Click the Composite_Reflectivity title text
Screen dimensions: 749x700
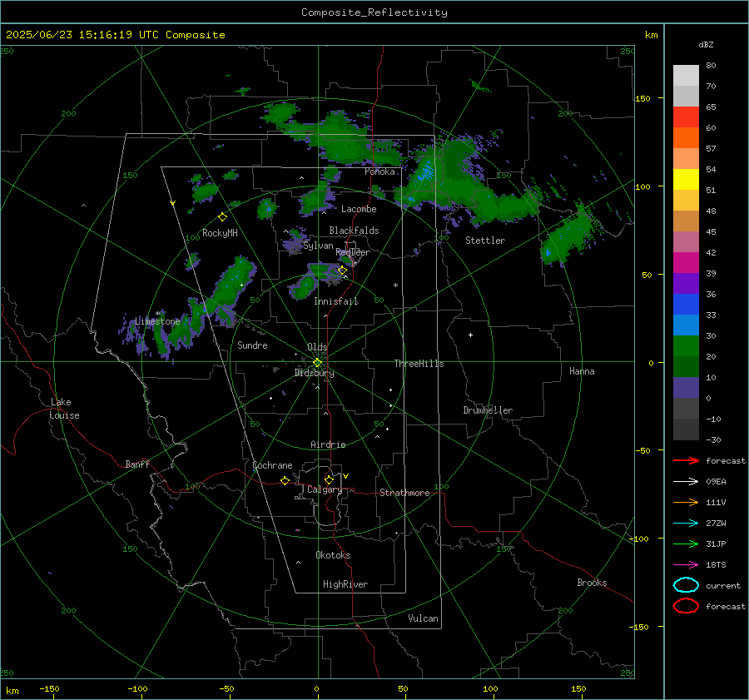pyautogui.click(x=374, y=12)
